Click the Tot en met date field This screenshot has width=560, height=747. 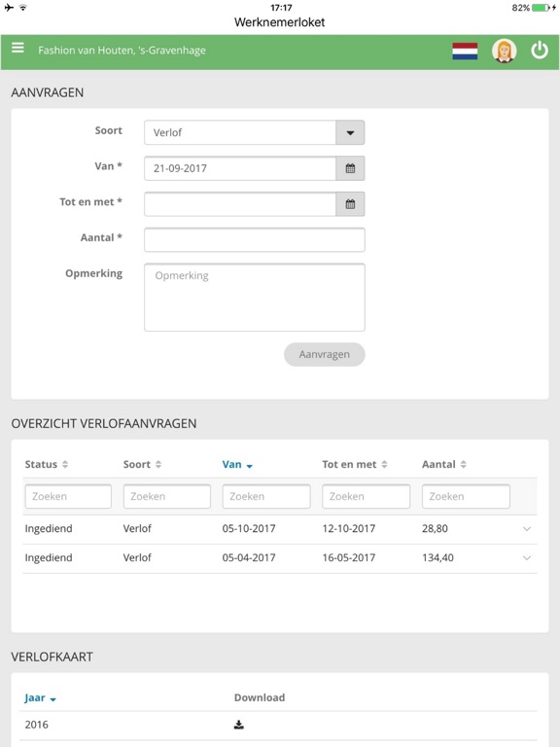point(240,204)
